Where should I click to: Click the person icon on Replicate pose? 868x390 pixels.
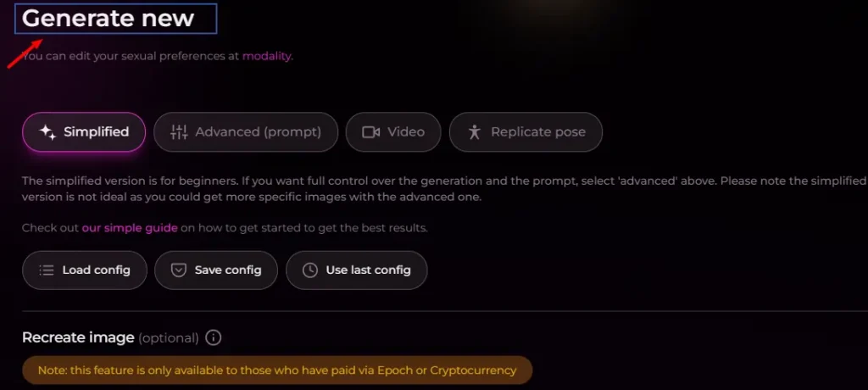click(475, 132)
